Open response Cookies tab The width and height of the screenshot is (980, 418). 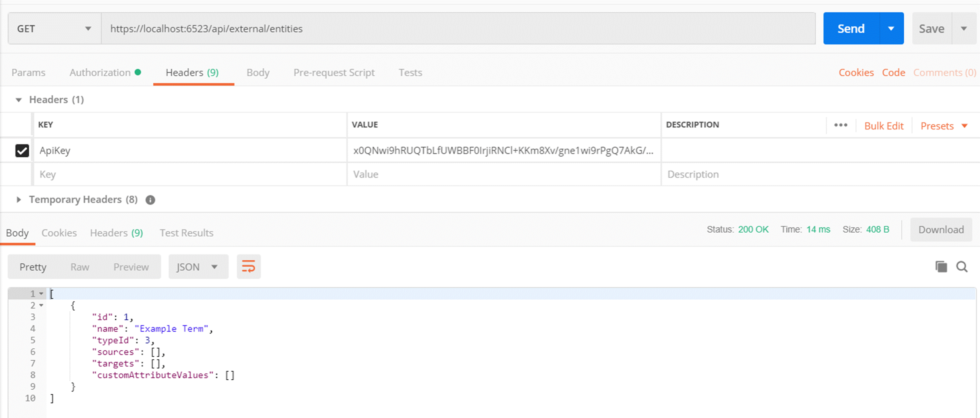click(x=59, y=233)
